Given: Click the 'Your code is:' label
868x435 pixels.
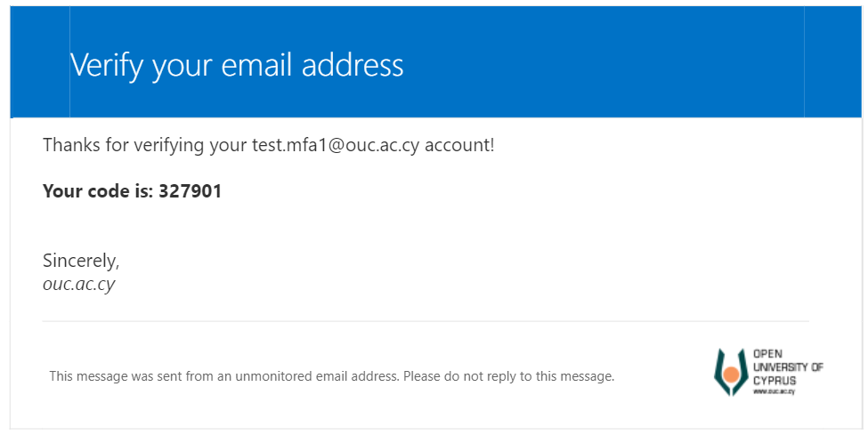Looking at the screenshot, I should [98, 191].
